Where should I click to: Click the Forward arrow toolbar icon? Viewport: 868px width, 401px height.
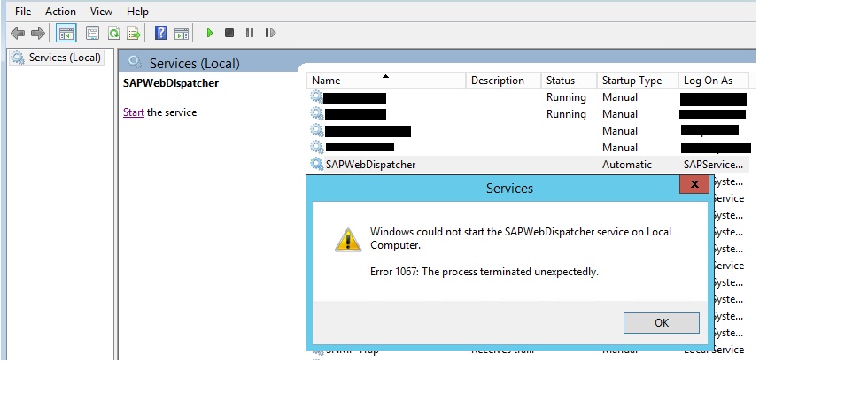click(37, 33)
